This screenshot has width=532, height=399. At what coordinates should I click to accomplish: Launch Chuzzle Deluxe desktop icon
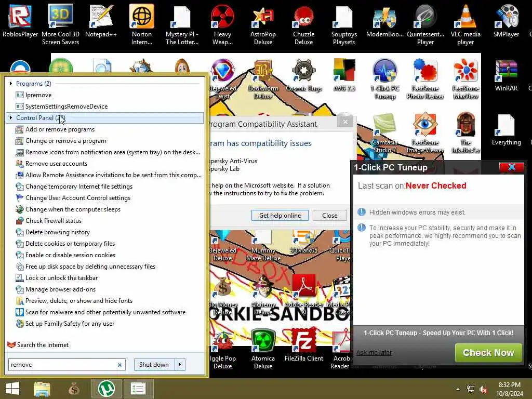pyautogui.click(x=303, y=24)
